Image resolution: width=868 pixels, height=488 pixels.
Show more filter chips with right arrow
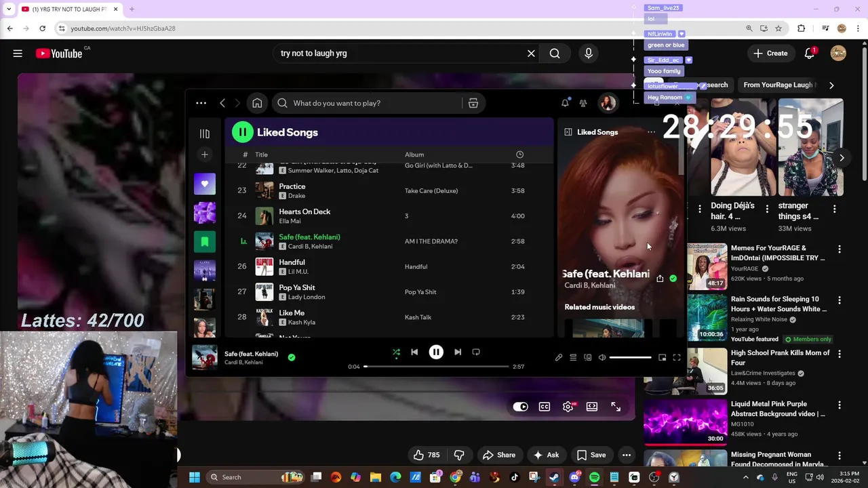[x=831, y=85]
